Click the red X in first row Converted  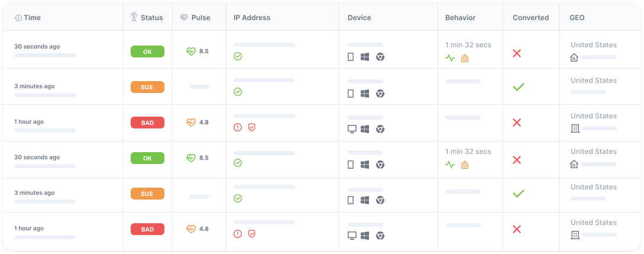coord(517,53)
